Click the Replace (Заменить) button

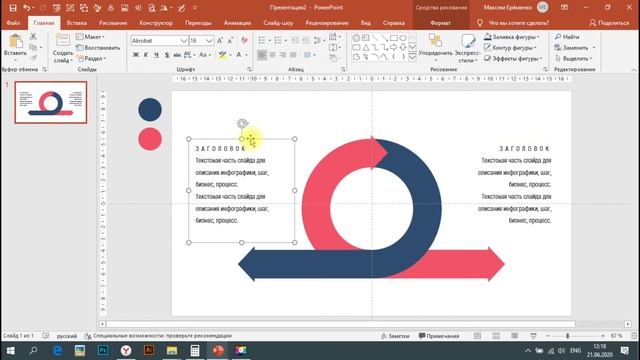572,48
